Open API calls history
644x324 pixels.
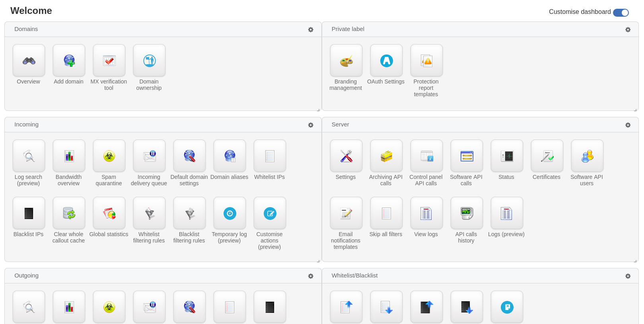pyautogui.click(x=467, y=213)
